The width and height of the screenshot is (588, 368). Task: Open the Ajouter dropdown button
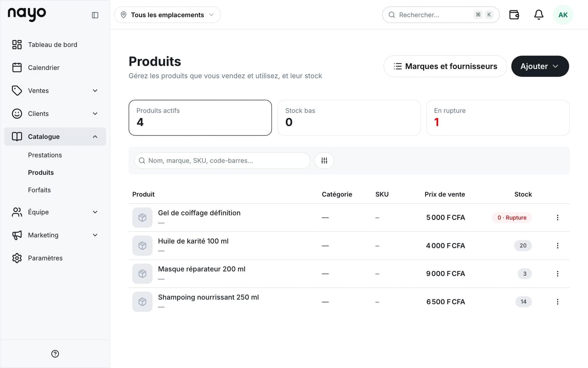[540, 66]
